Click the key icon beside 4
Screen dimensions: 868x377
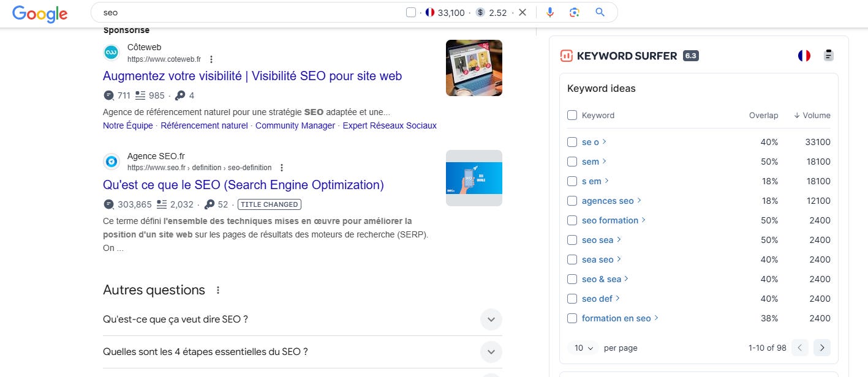click(x=180, y=95)
